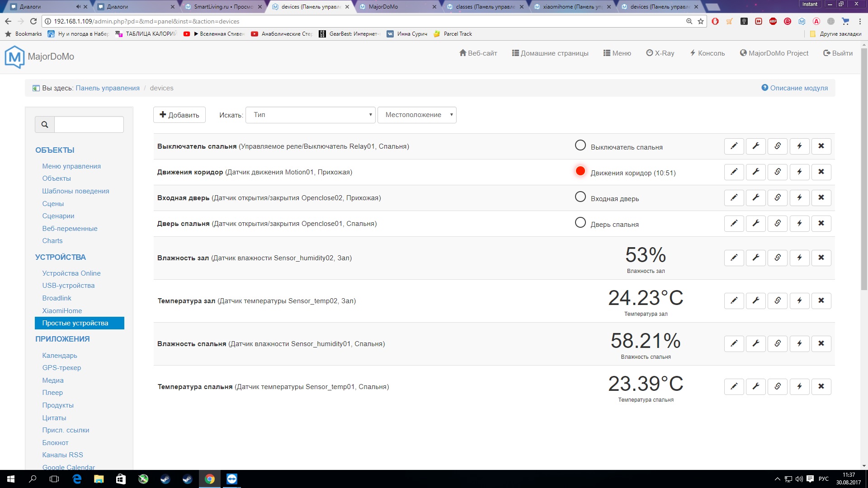Image resolution: width=868 pixels, height=488 pixels.
Task: Click pencil edit icon for Температура зал
Action: pyautogui.click(x=734, y=300)
